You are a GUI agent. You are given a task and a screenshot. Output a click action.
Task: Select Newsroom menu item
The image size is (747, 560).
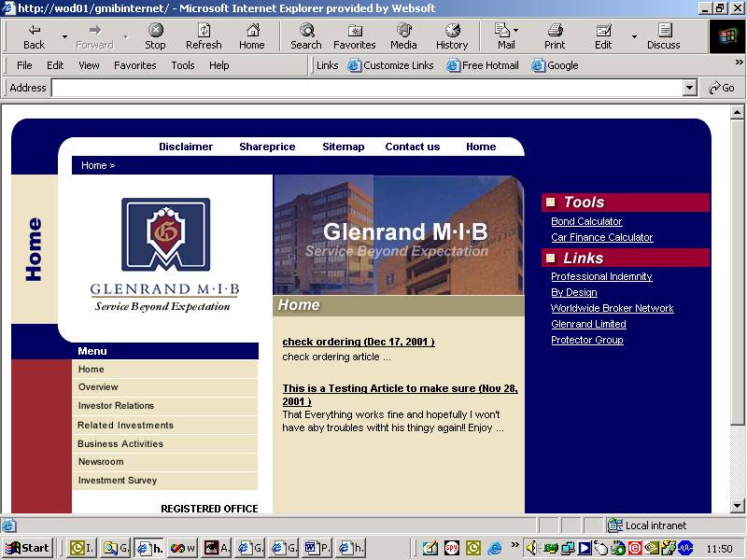165,462
